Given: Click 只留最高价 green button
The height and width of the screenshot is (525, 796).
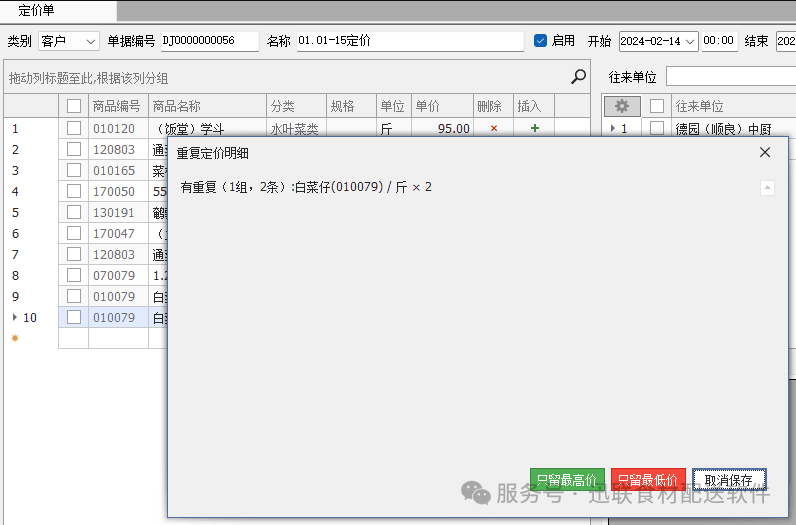Looking at the screenshot, I should (x=567, y=479).
